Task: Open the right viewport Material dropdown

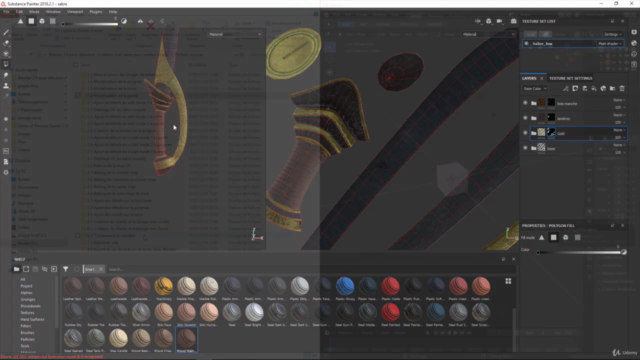Action: coord(489,34)
